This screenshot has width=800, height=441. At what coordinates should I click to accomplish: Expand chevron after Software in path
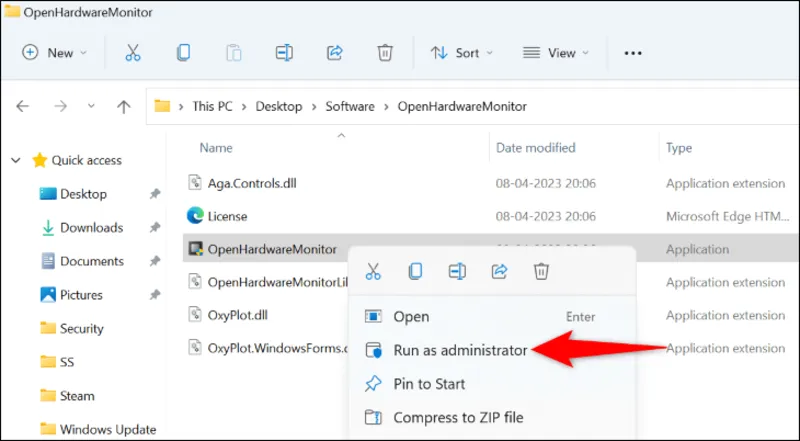386,107
